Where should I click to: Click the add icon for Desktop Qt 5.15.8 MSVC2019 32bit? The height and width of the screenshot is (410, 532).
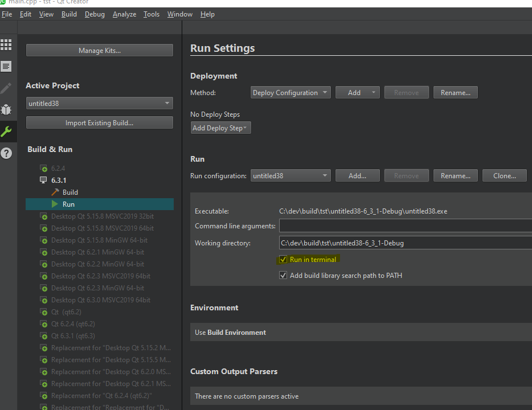43,216
